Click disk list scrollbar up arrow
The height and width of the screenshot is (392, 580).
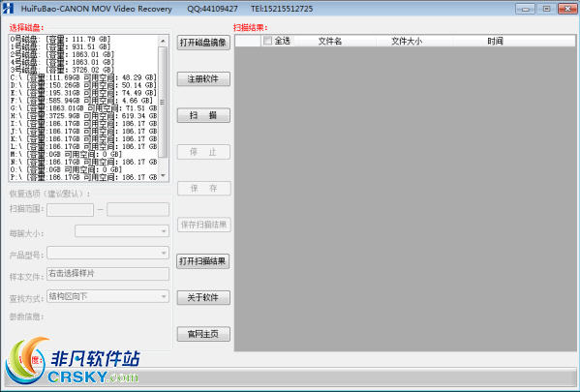point(163,41)
